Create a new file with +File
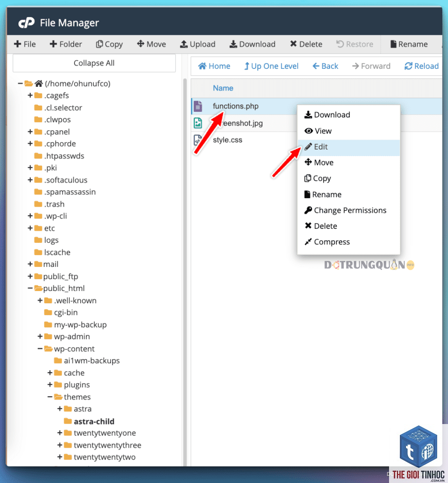The height and width of the screenshot is (483, 448). pyautogui.click(x=25, y=44)
